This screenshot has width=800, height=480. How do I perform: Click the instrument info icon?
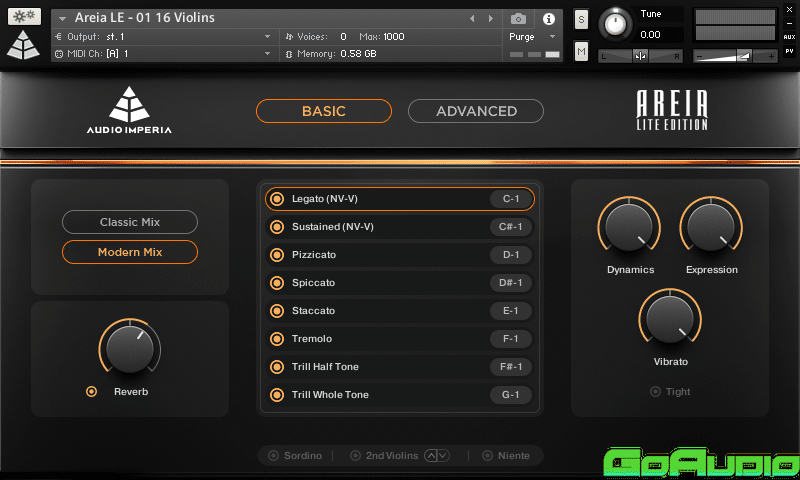pyautogui.click(x=548, y=18)
